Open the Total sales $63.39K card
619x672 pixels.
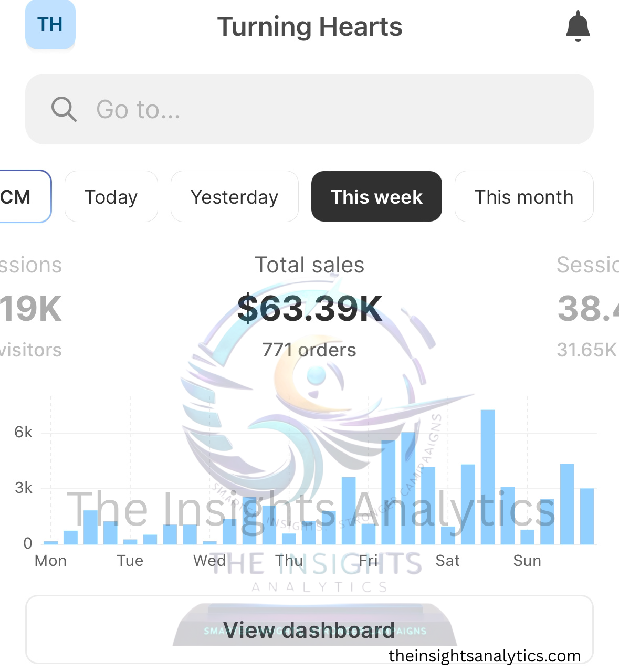(309, 307)
